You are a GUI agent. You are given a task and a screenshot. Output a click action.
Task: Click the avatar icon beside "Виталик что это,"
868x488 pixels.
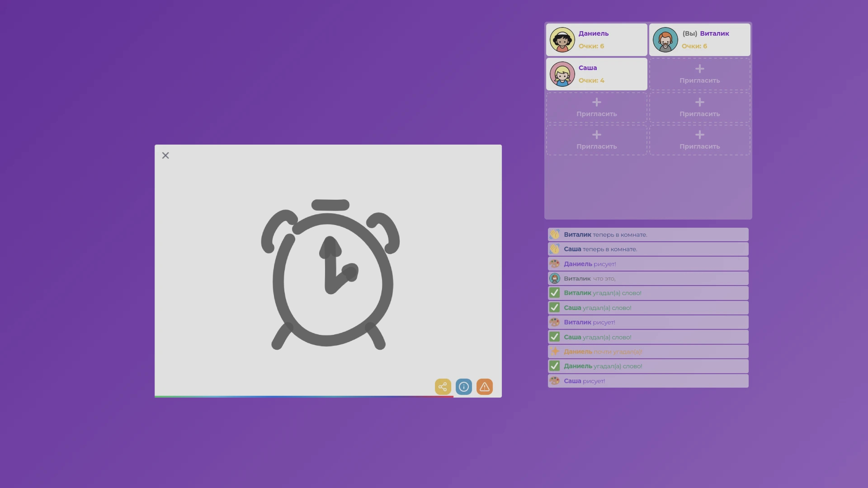click(x=555, y=278)
